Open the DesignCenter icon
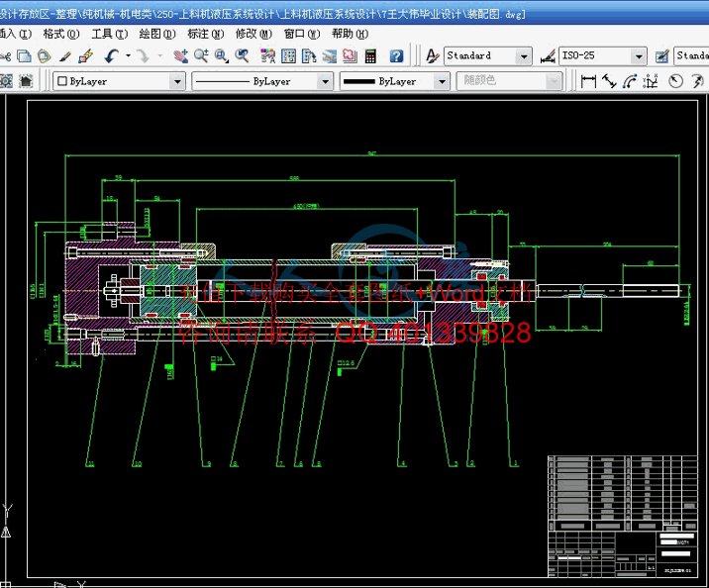The width and height of the screenshot is (709, 588). click(x=288, y=56)
